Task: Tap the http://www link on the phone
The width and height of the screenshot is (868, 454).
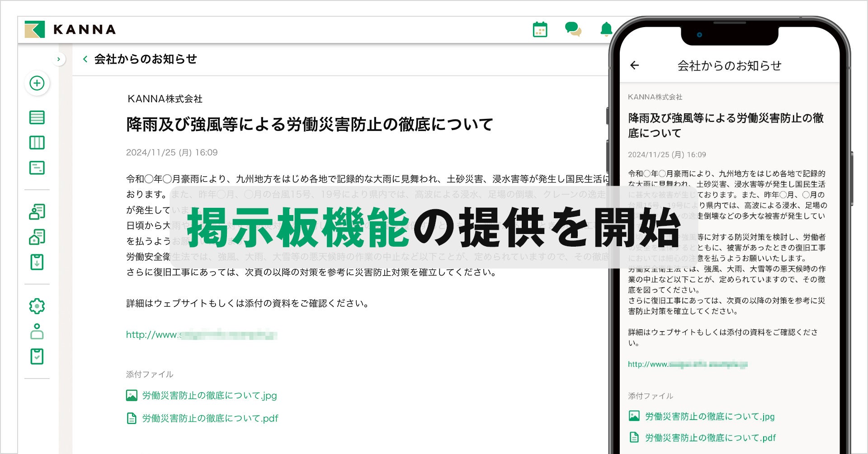Action: coord(688,364)
